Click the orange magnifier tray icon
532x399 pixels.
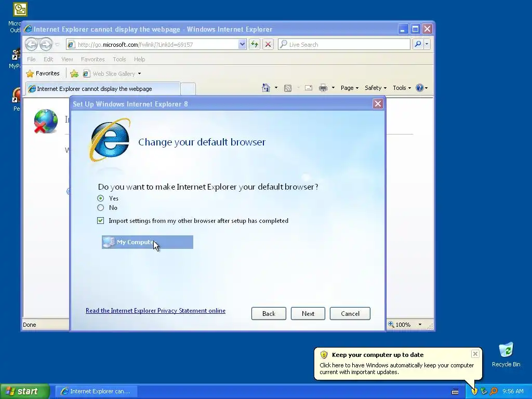tap(494, 391)
